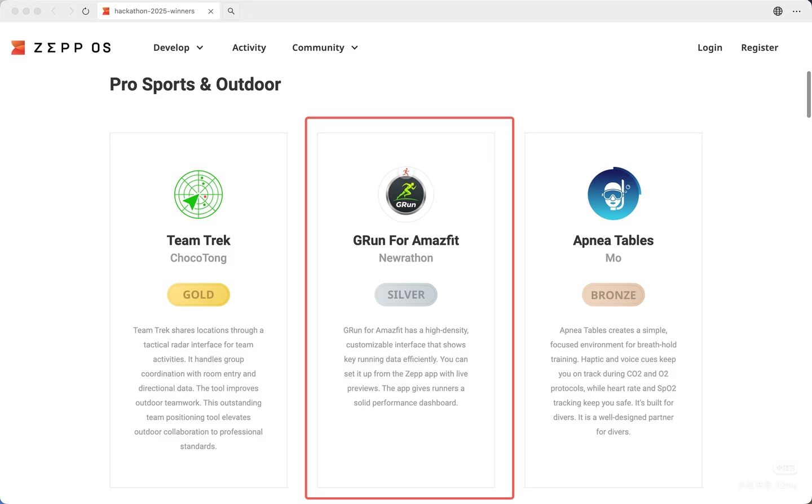Reload the page with the refresh icon

86,11
